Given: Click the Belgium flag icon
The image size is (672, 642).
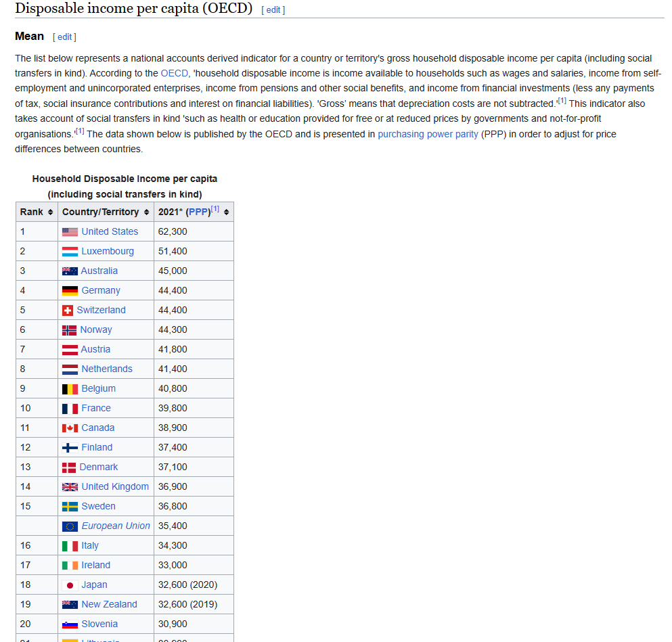Looking at the screenshot, I should point(70,389).
